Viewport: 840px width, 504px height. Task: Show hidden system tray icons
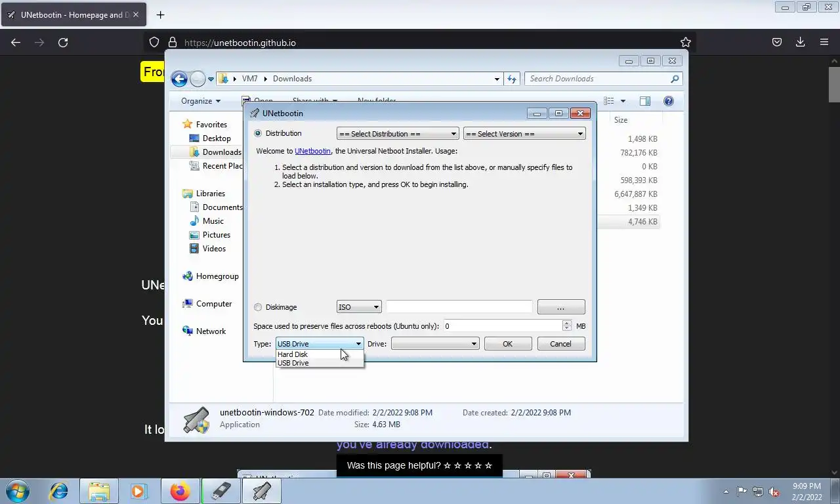(726, 492)
